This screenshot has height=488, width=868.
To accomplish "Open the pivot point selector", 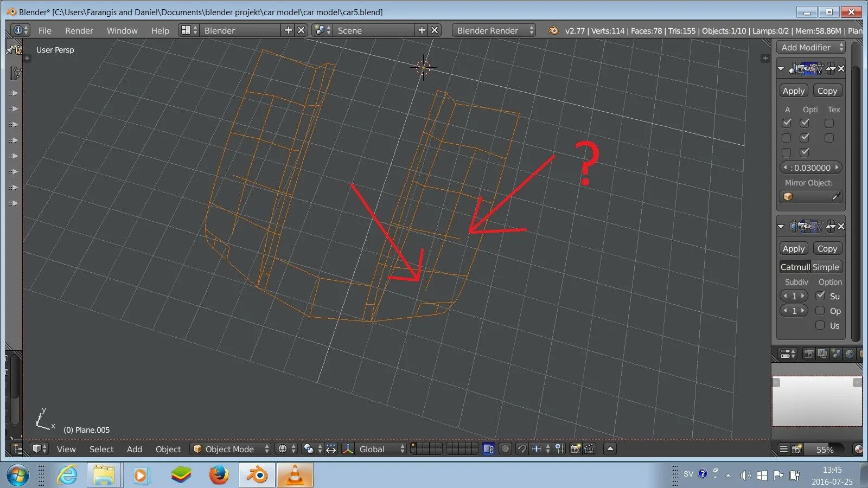I will 312,449.
